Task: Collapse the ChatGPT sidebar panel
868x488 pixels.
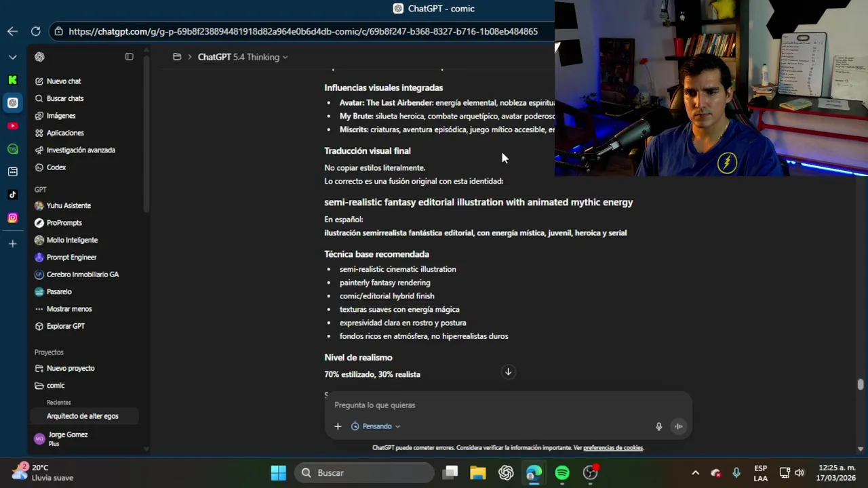Action: pos(129,57)
